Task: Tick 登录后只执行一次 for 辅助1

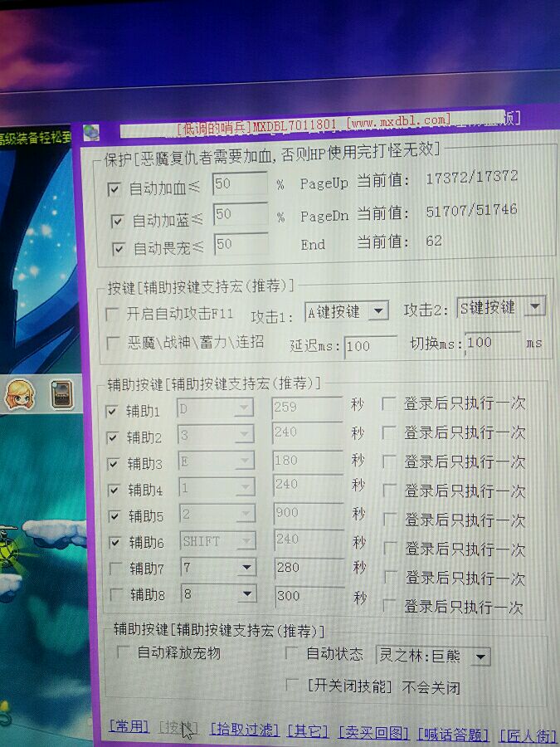Action: pos(388,404)
